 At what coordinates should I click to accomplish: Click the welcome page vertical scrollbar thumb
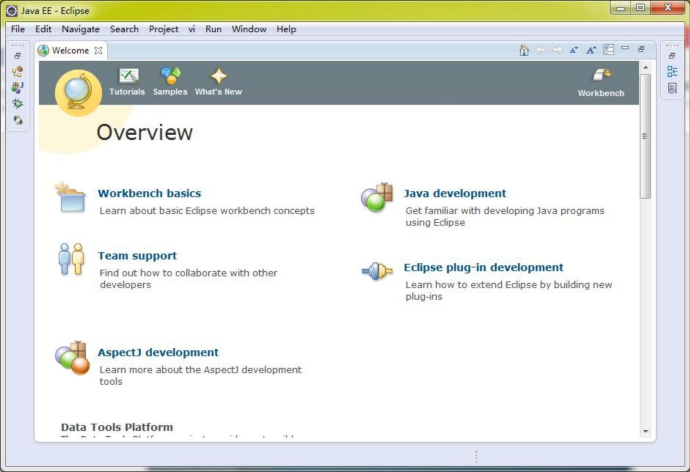click(645, 136)
